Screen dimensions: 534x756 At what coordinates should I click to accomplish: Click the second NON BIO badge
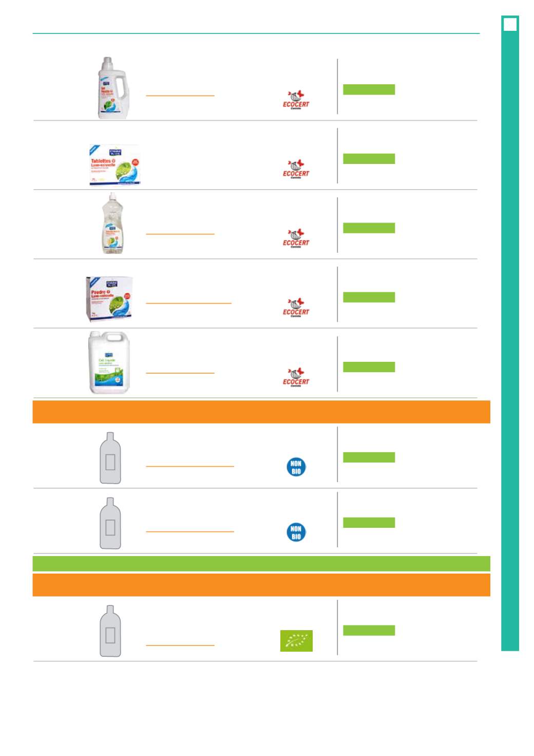pos(296,532)
